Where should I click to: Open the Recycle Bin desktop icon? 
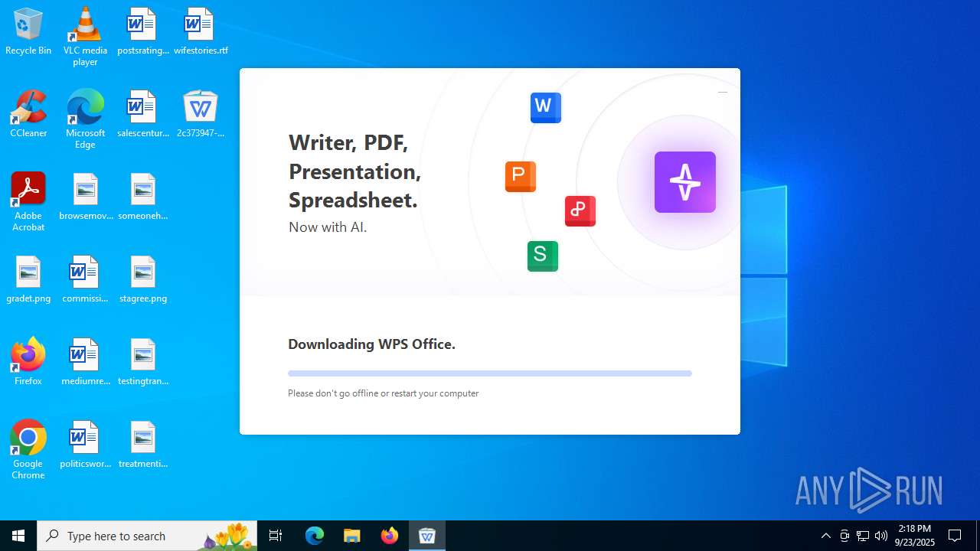tap(28, 32)
